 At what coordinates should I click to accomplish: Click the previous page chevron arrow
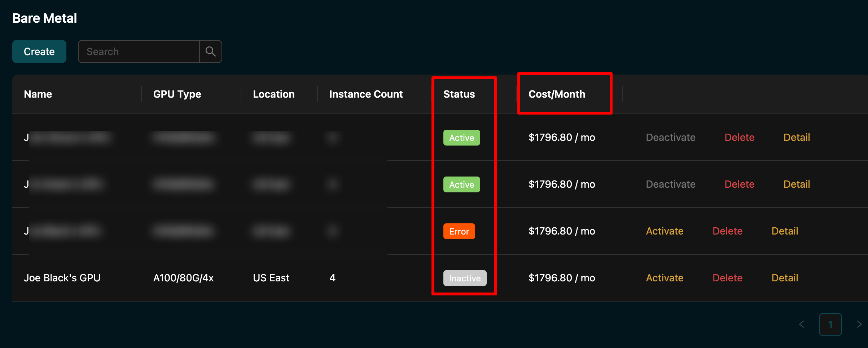(802, 324)
